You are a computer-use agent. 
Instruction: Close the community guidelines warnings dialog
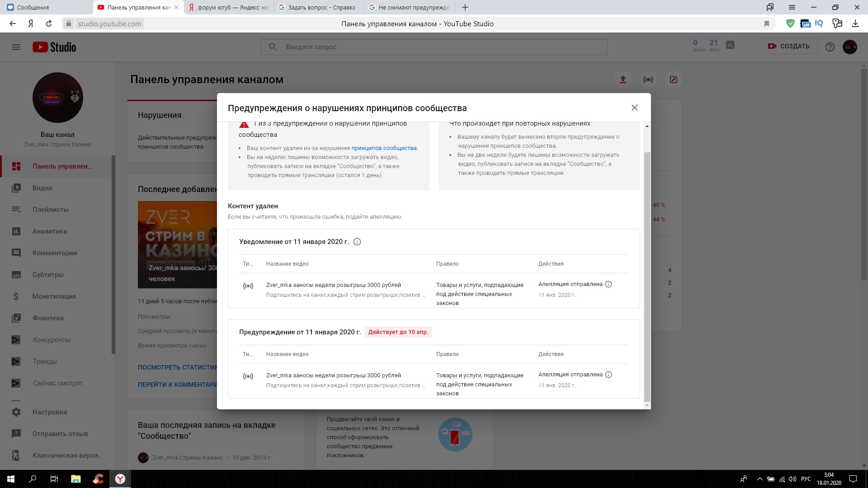[x=634, y=108]
